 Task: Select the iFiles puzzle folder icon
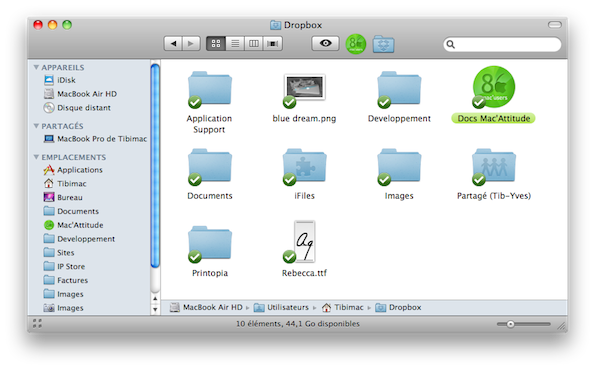click(304, 166)
